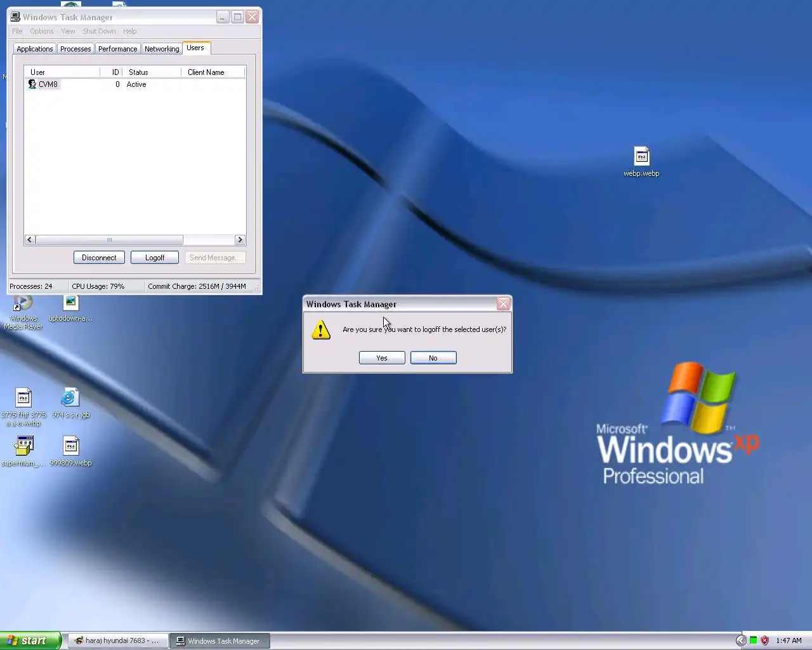Image resolution: width=812 pixels, height=650 pixels.
Task: Sort by the ID column header
Action: point(111,72)
